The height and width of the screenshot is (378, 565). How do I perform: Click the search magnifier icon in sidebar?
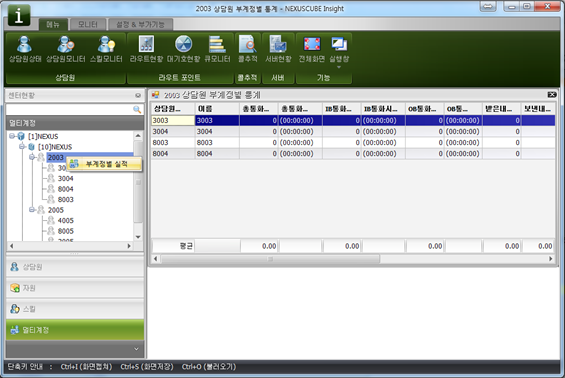click(x=137, y=110)
